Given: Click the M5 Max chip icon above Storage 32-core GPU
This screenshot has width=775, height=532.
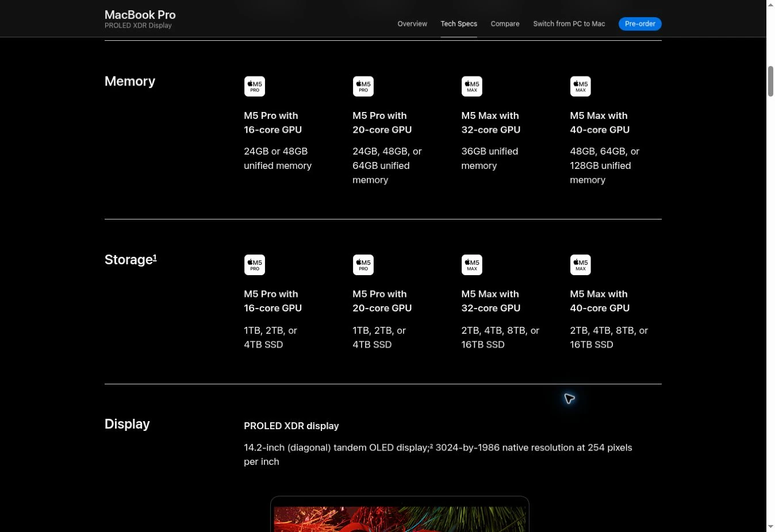Looking at the screenshot, I should pos(471,265).
